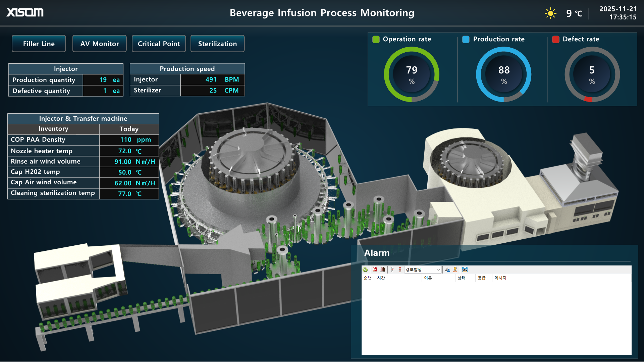Click the red siren play alarm icon
Viewport: 644px width, 362px height.
tap(375, 269)
